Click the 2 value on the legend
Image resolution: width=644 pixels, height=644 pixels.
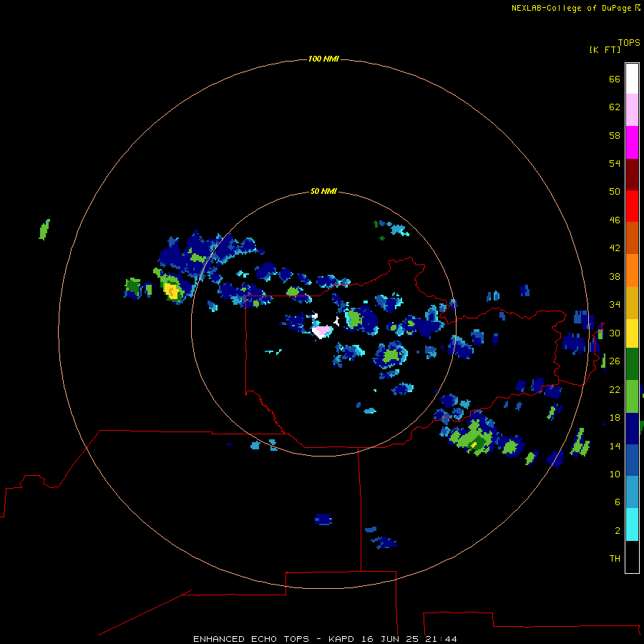[x=618, y=531]
